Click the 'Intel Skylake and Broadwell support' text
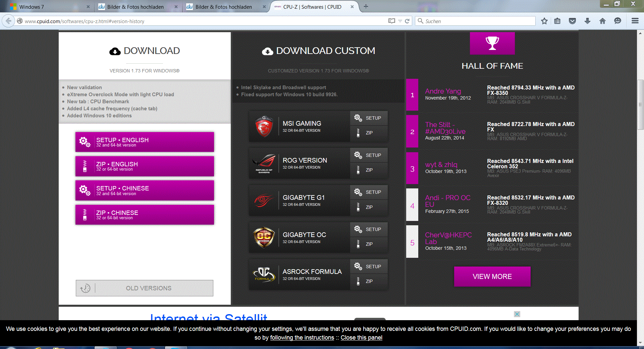 pyautogui.click(x=283, y=88)
